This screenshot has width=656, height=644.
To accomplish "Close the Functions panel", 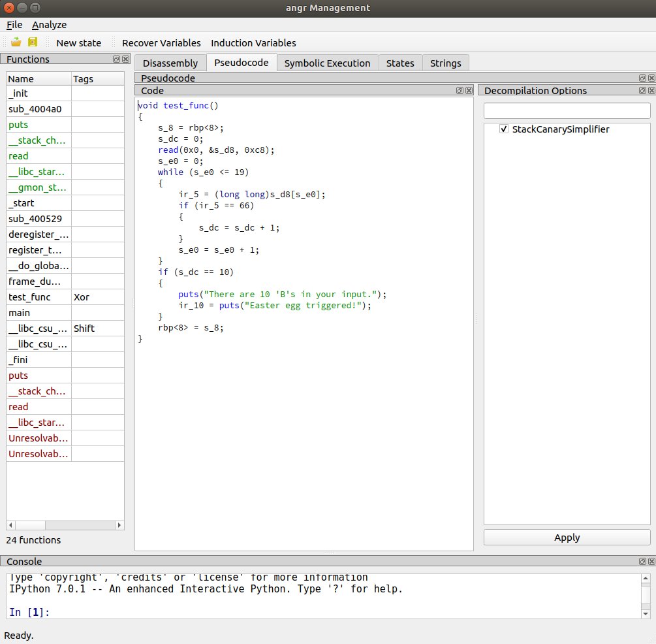I will (x=125, y=59).
